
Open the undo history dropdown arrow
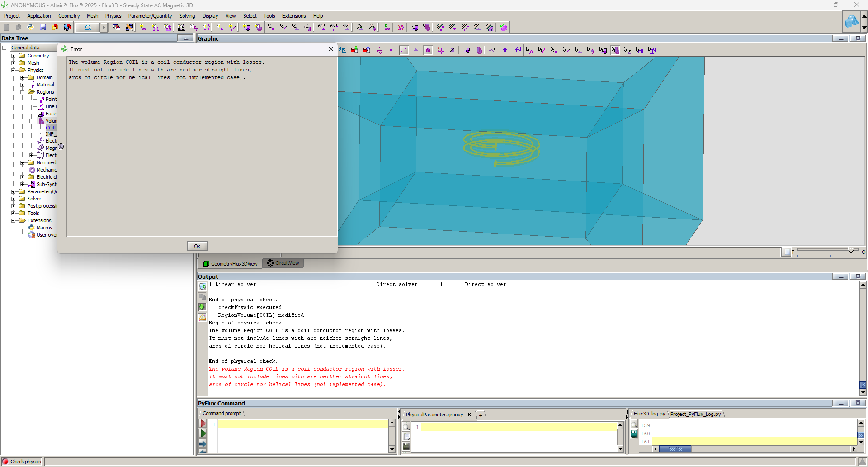click(x=104, y=27)
